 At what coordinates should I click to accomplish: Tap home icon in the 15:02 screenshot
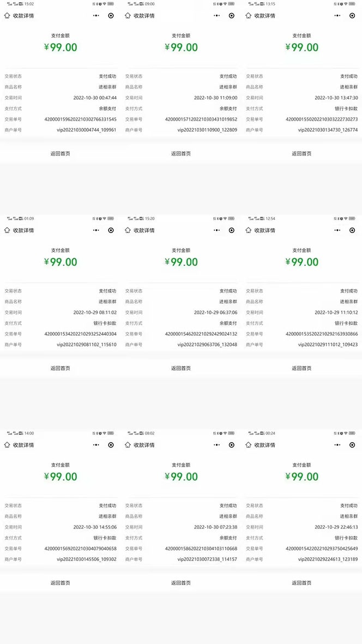(7, 16)
